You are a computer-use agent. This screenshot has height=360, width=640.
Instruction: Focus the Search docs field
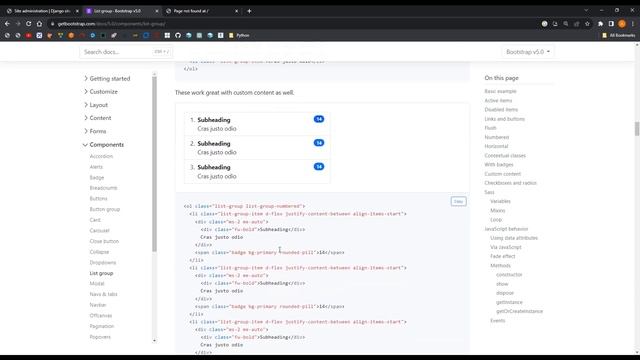pyautogui.click(x=126, y=52)
